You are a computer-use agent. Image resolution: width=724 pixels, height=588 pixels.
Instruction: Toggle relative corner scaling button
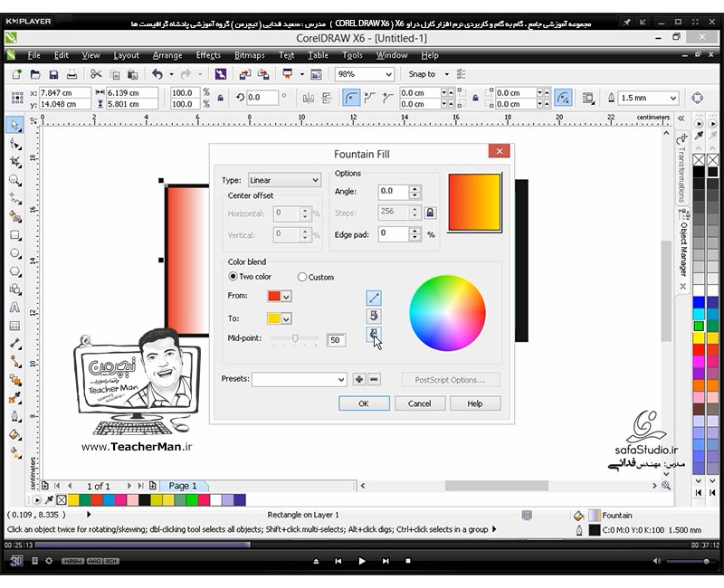coord(563,98)
